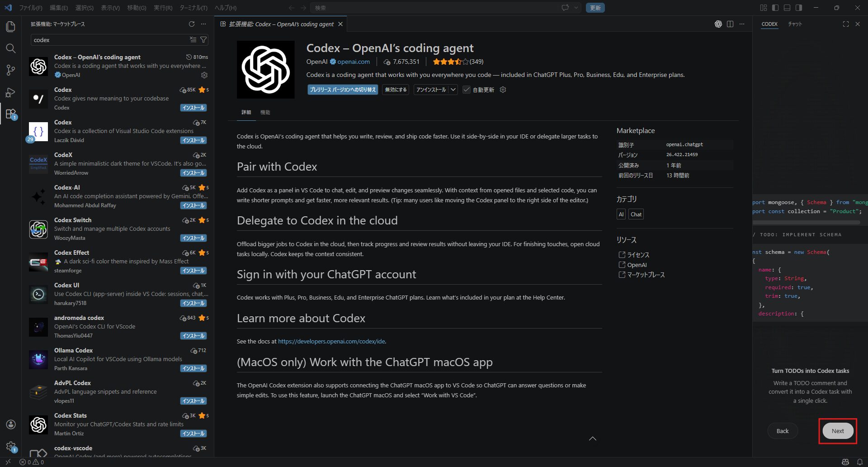This screenshot has height=467, width=868.
Task: Open the Source Control view
Action: point(10,70)
